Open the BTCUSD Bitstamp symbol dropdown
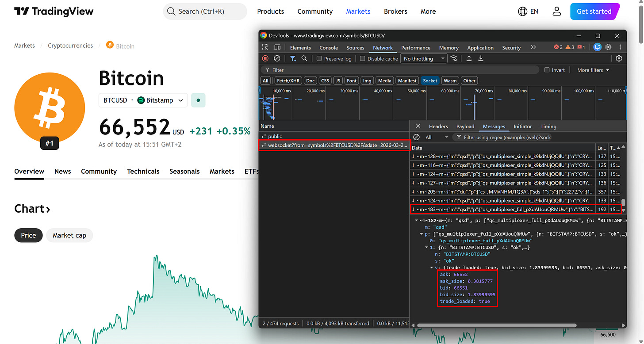This screenshot has height=344, width=644. coord(143,100)
